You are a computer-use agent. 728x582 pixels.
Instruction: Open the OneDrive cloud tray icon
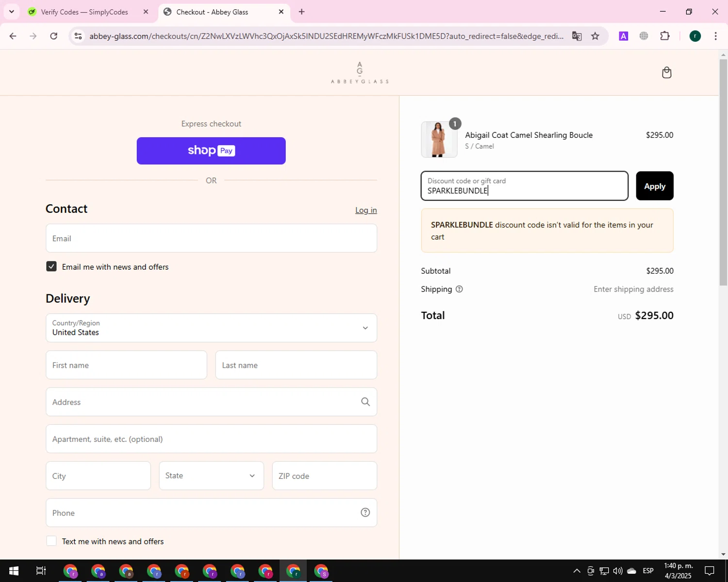[631, 571]
